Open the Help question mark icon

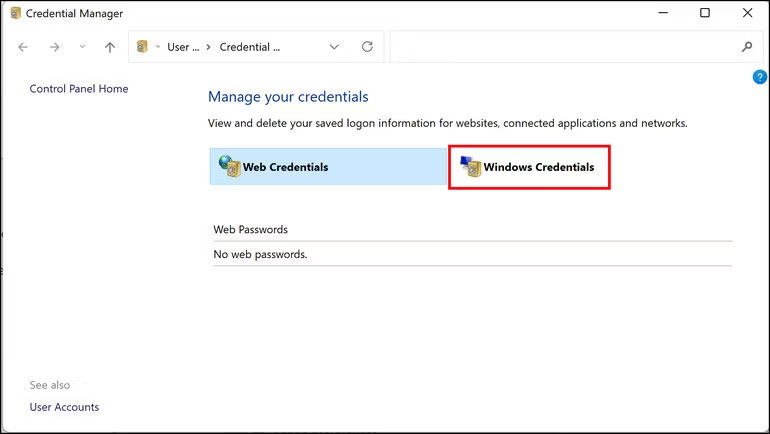pyautogui.click(x=760, y=77)
